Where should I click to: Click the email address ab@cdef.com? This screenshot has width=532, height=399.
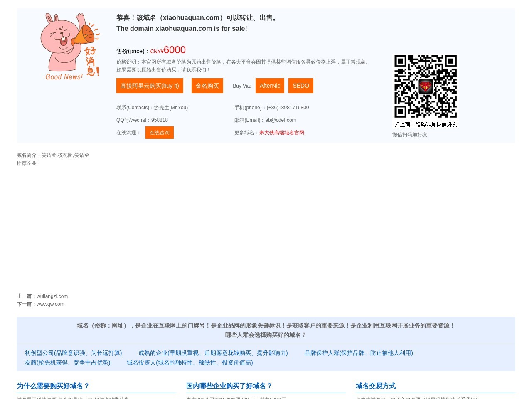281,120
